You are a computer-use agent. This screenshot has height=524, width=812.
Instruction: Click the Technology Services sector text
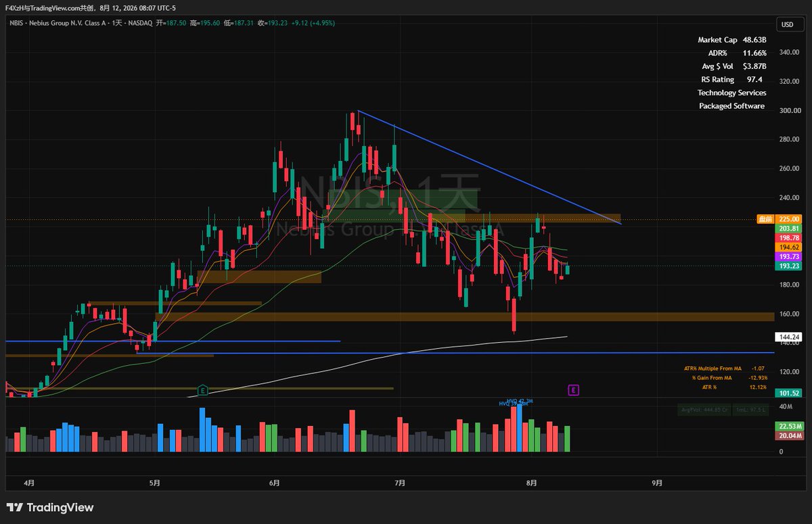(x=732, y=93)
